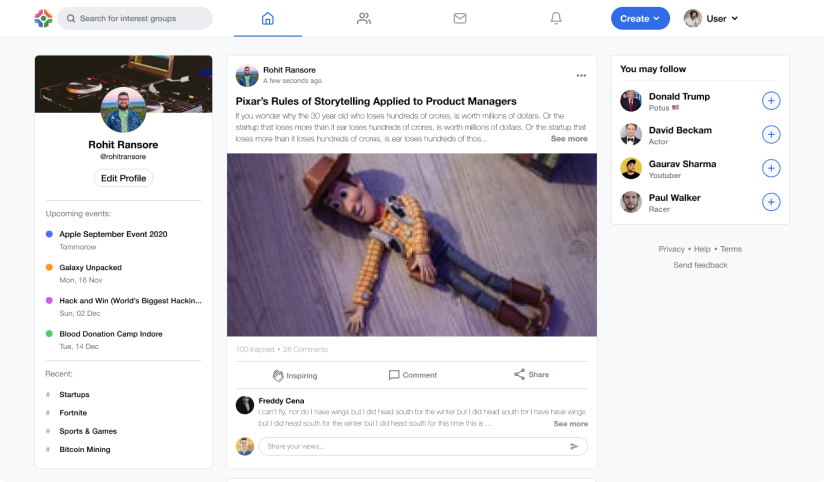
Task: Click the hash icon beside Fortnite
Action: [48, 413]
